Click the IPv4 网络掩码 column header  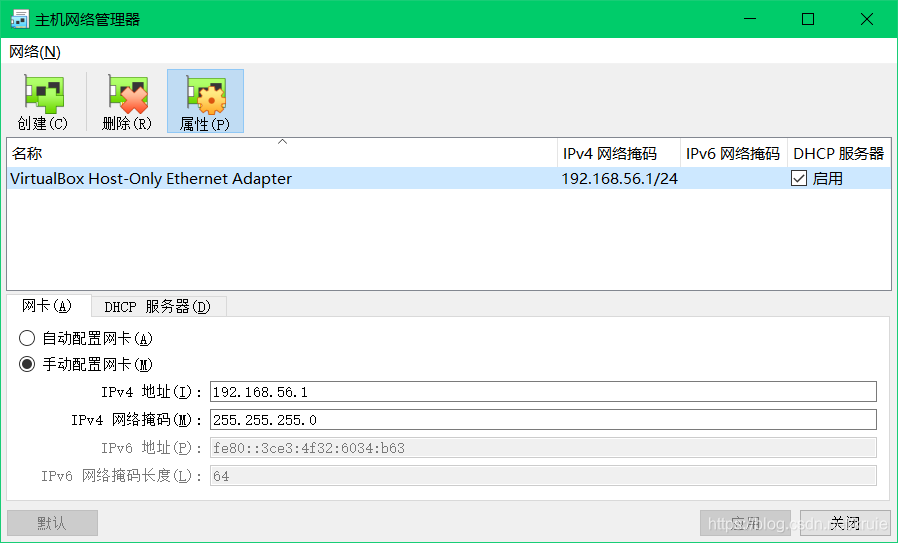point(619,153)
